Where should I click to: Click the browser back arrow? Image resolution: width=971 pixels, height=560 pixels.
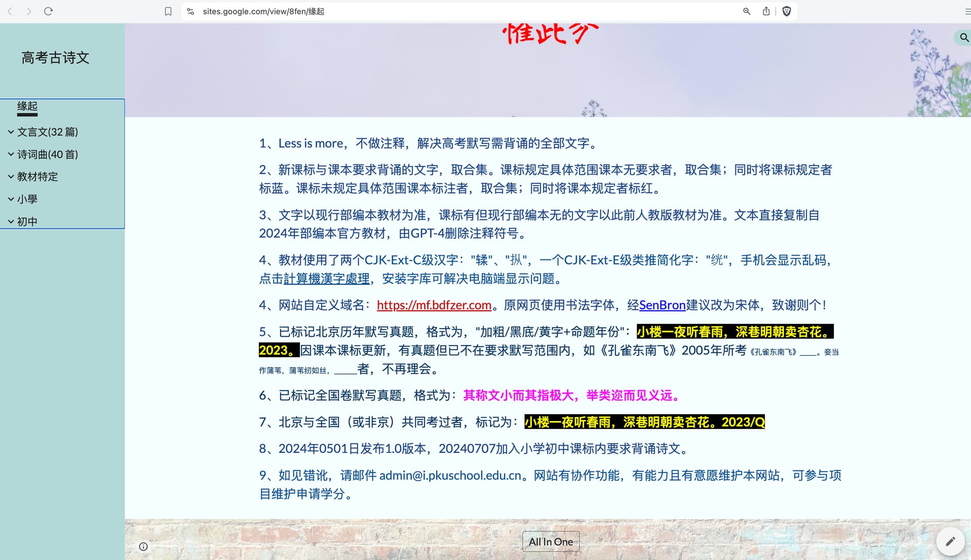tap(10, 11)
